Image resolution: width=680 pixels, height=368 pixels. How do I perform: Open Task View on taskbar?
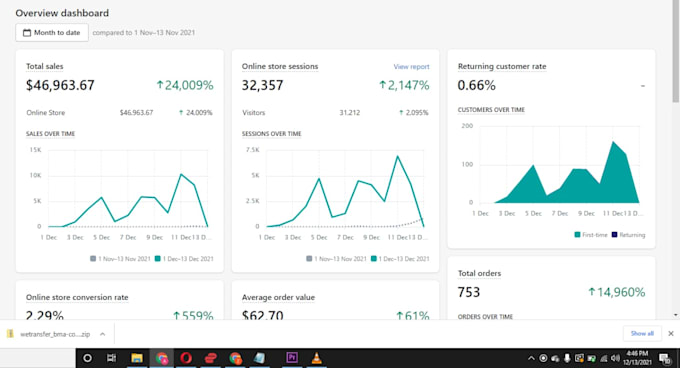111,358
